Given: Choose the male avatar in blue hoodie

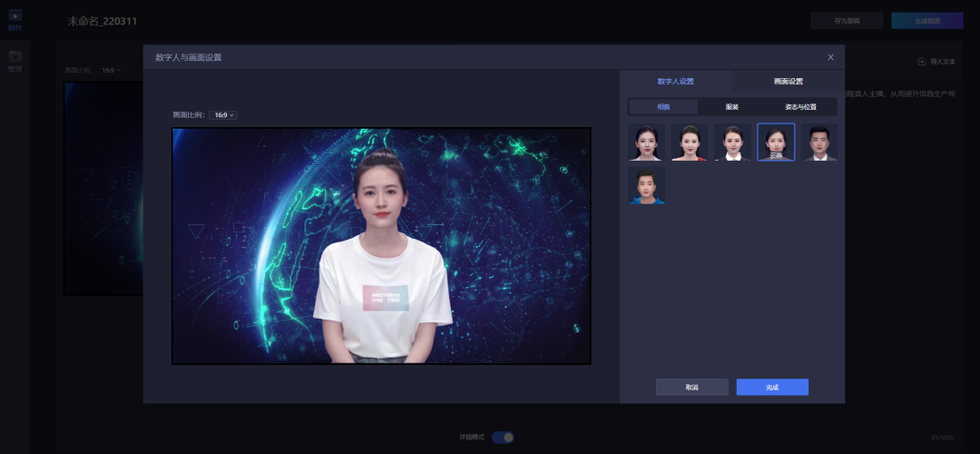Looking at the screenshot, I should click(x=646, y=185).
